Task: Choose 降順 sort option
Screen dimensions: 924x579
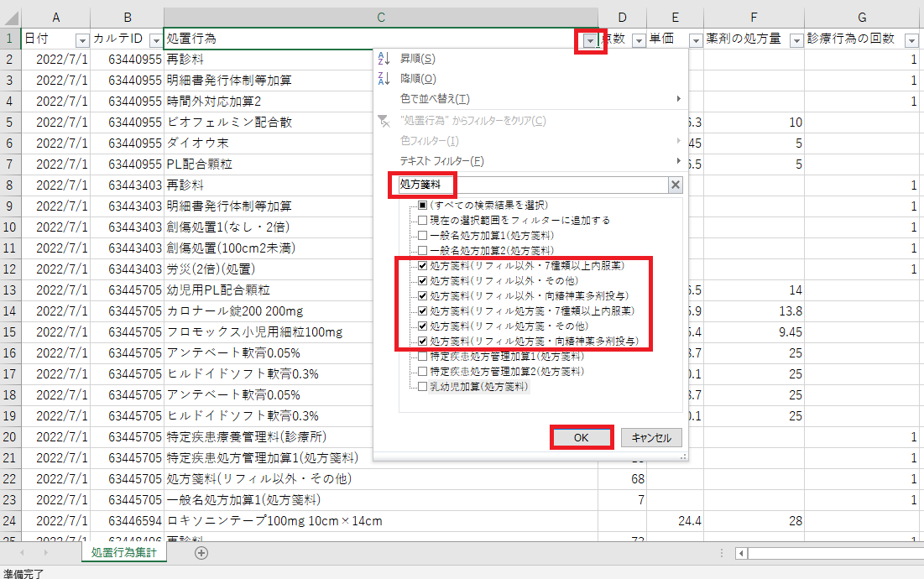Action: point(530,78)
